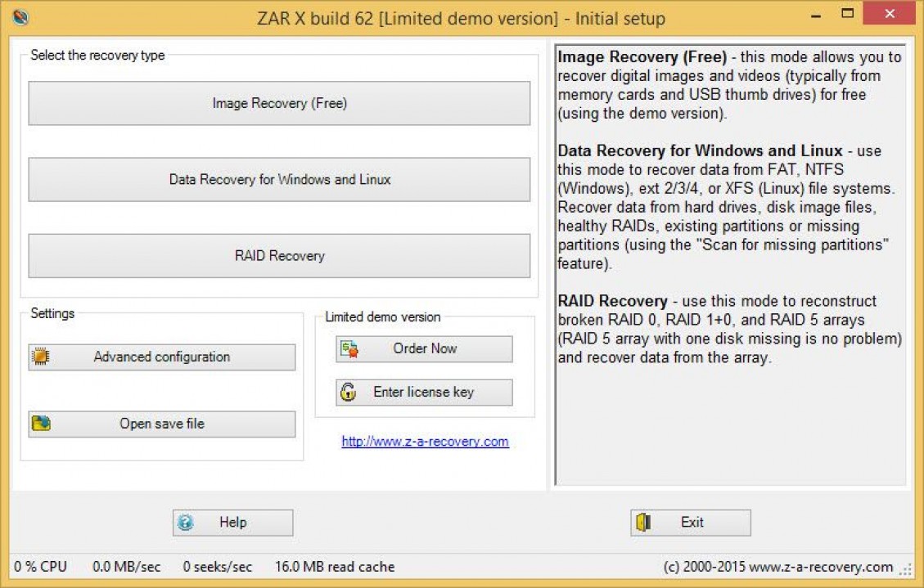Click the padlock icon on Enter license key
This screenshot has height=588, width=924.
[349, 392]
